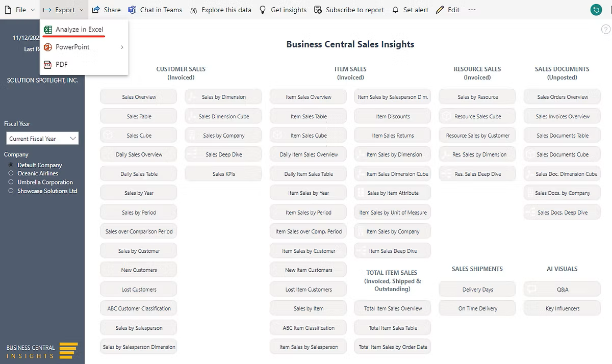Open the Key Influencers AI visual
This screenshot has width=612, height=364.
pos(562,308)
